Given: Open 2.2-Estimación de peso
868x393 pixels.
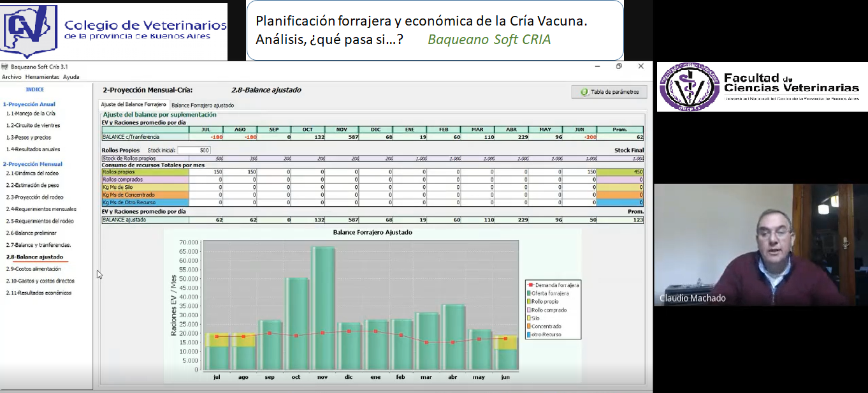Looking at the screenshot, I should pos(33,185).
